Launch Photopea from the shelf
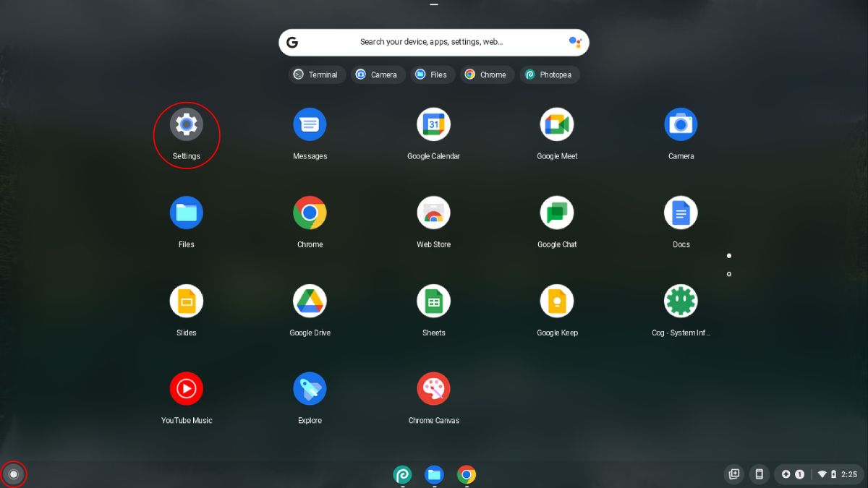The width and height of the screenshot is (868, 488). [403, 475]
